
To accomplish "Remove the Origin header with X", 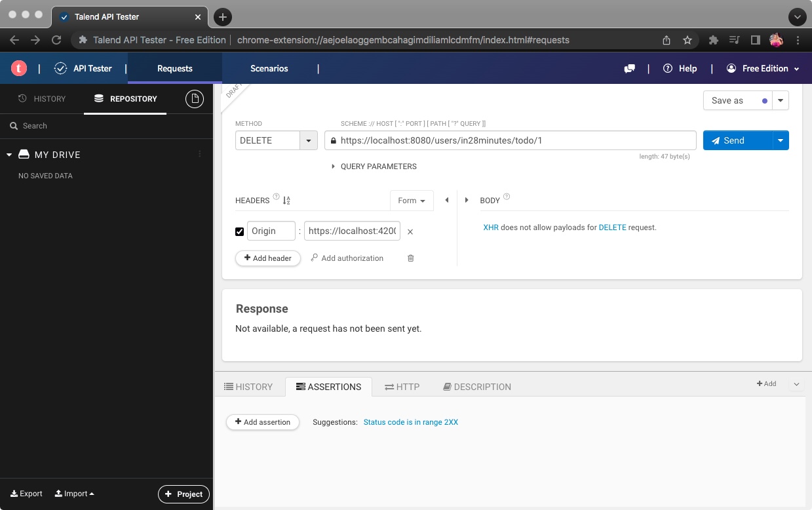I will 410,231.
